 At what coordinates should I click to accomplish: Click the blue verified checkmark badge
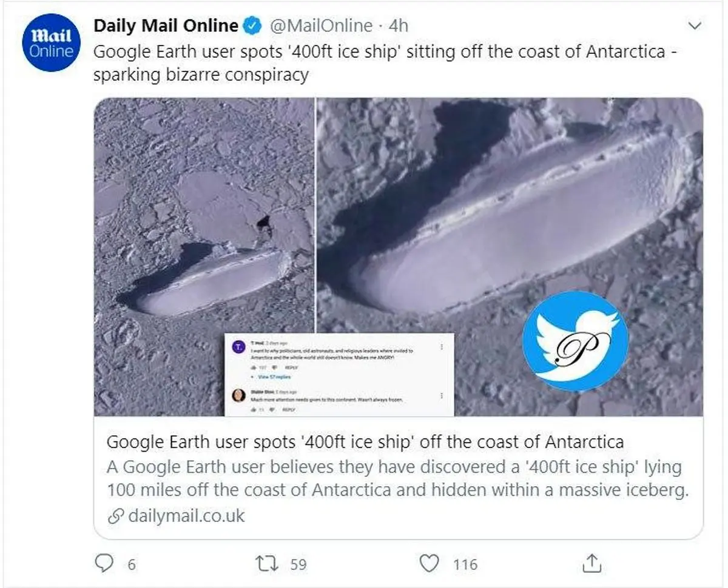[x=252, y=25]
